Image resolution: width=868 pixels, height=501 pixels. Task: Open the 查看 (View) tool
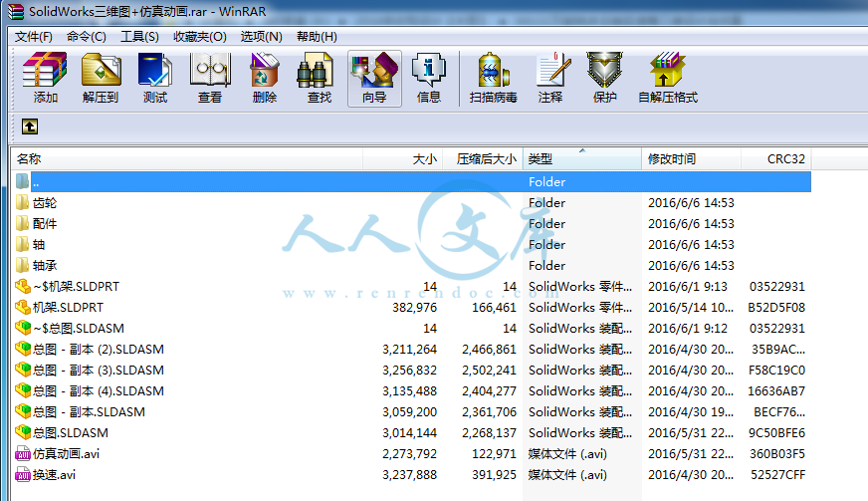click(x=210, y=78)
